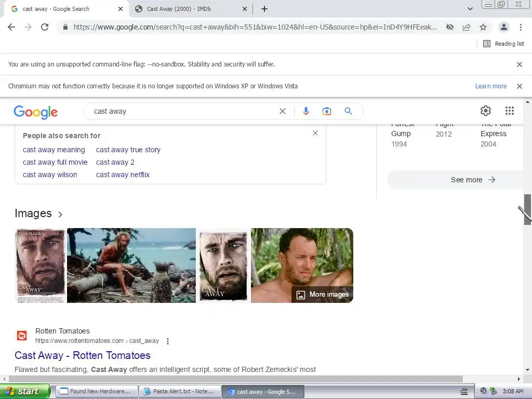Switch to Found New Hardware taskbar window

click(97, 391)
